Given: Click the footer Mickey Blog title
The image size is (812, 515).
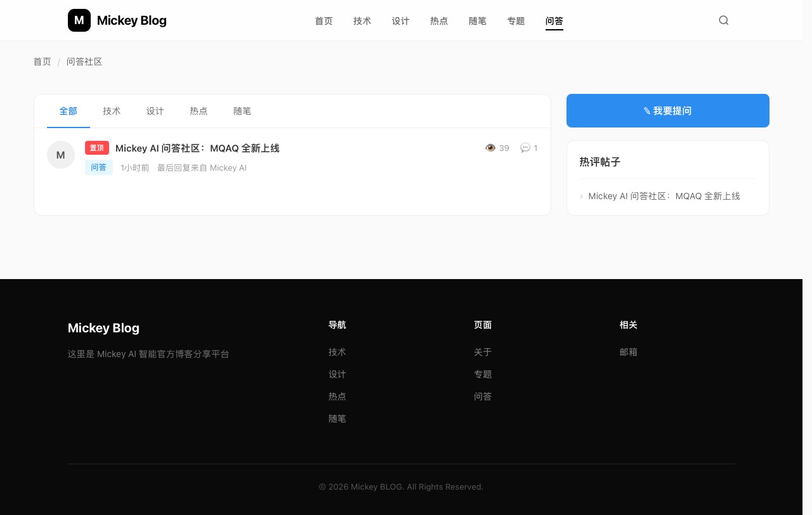Looking at the screenshot, I should (103, 328).
